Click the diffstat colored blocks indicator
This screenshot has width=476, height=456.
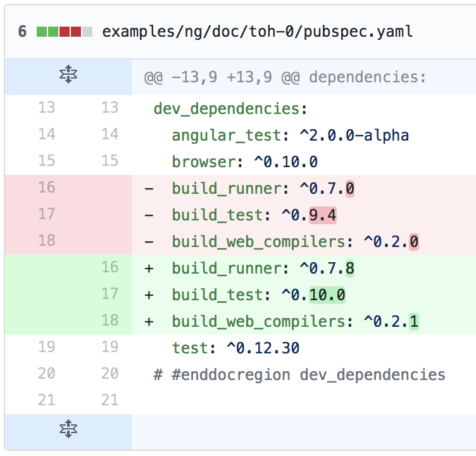(x=65, y=32)
